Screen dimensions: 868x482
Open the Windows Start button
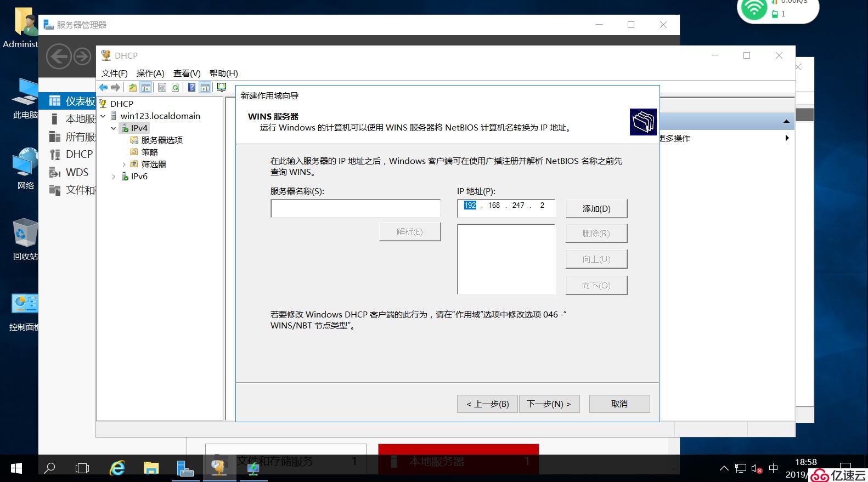[x=16, y=468]
